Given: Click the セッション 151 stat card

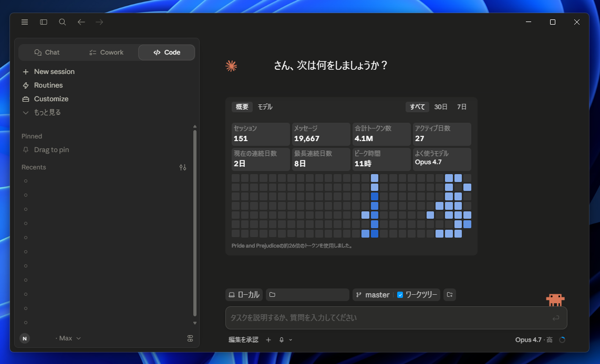Looking at the screenshot, I should (261, 134).
